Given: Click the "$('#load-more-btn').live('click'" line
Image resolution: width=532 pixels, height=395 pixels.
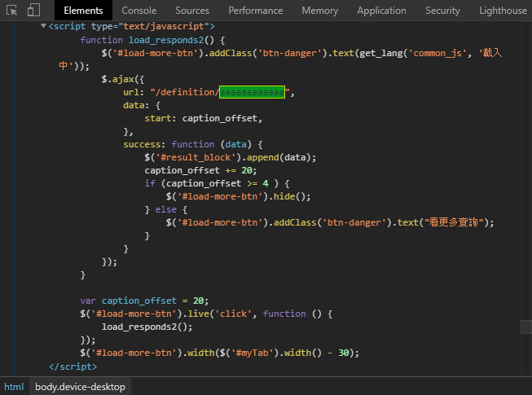Looking at the screenshot, I should pyautogui.click(x=206, y=314).
